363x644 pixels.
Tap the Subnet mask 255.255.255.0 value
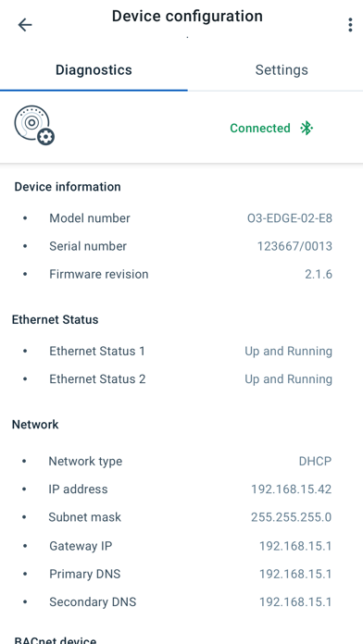pyautogui.click(x=291, y=517)
